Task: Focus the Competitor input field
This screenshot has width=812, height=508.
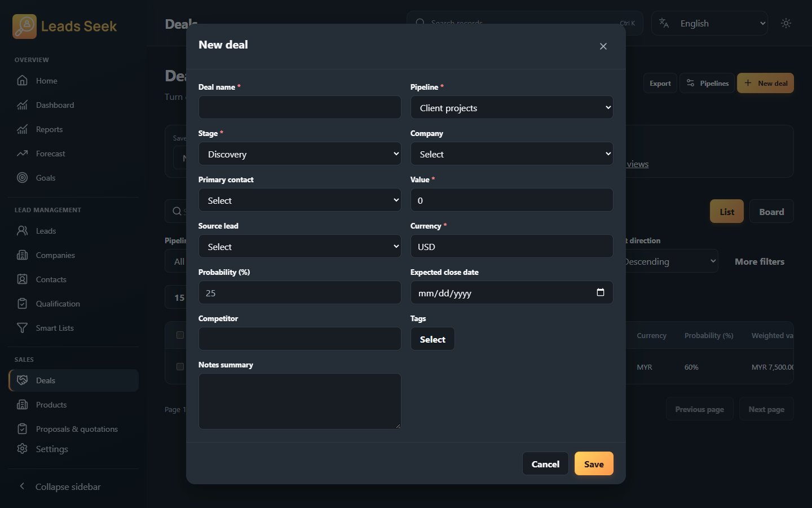Action: coord(300,339)
